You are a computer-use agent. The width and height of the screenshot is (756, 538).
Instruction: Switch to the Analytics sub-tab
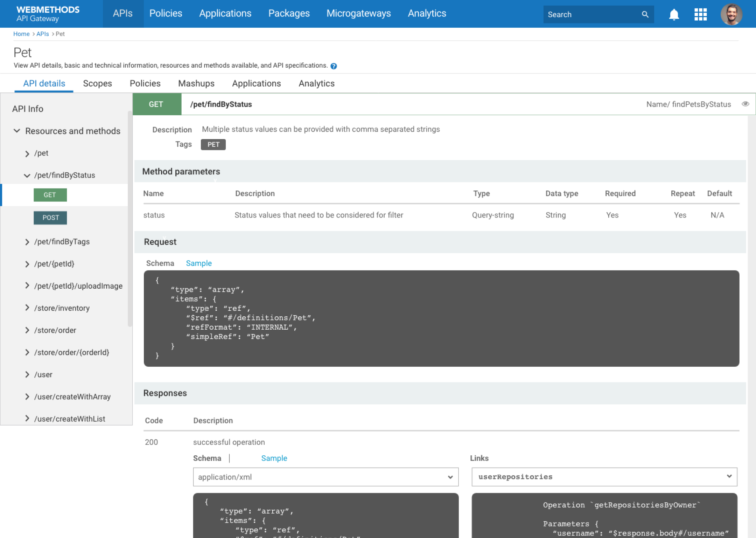[317, 83]
